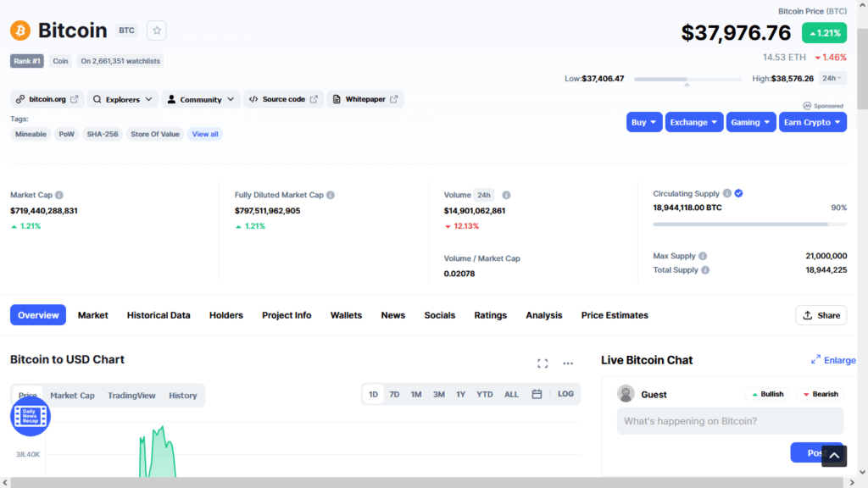The height and width of the screenshot is (488, 868).
Task: Switch to the Historical Data tab
Action: [159, 315]
